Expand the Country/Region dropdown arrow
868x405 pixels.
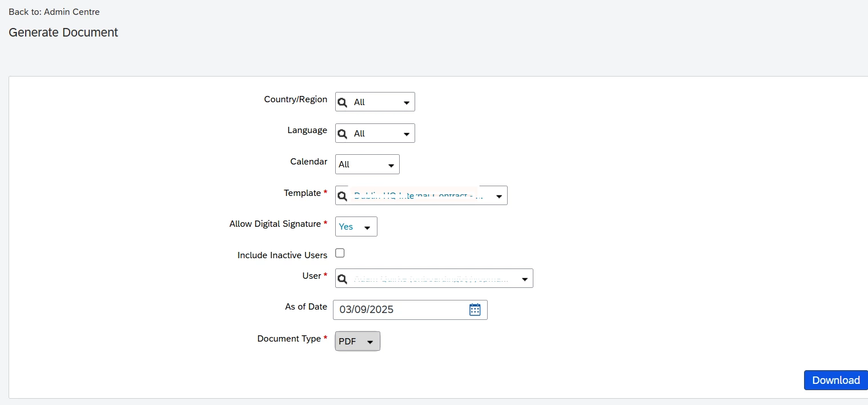pos(407,103)
